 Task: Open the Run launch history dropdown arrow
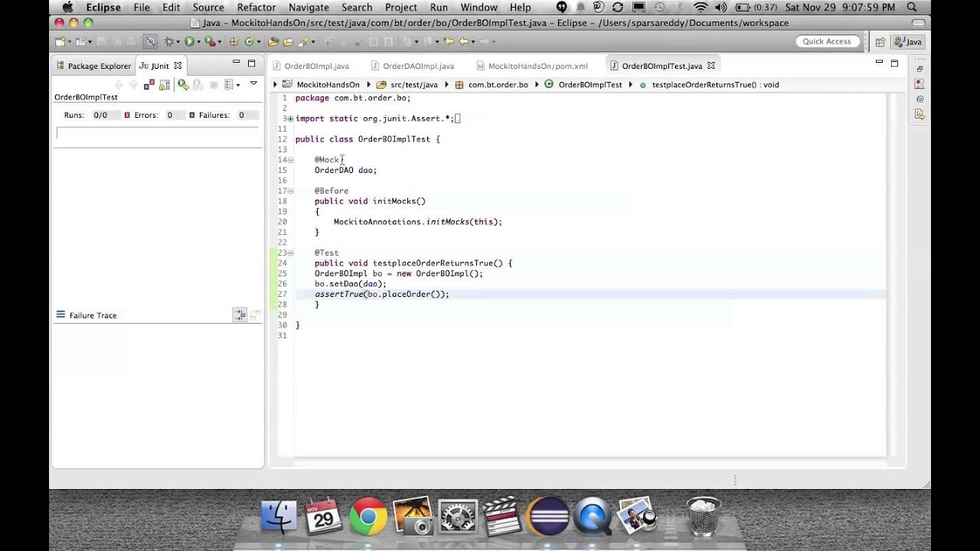[x=198, y=41]
